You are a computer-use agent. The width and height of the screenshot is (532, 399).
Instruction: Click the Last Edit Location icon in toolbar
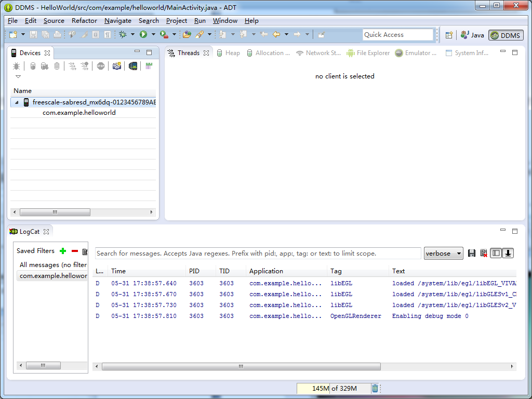coord(263,35)
